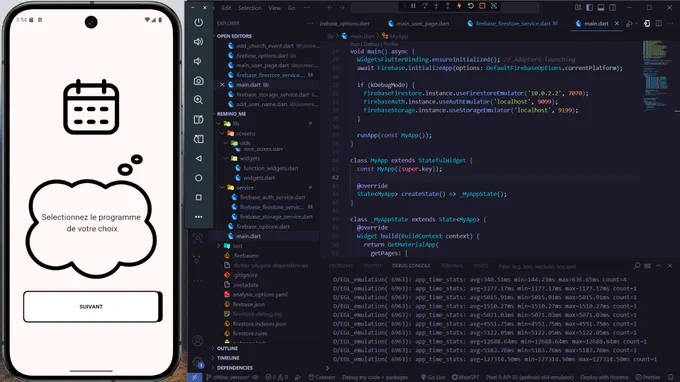Viewport: 680px width, 382px height.
Task: Raise emulator volume with the volume up icon
Action: pyautogui.click(x=199, y=42)
